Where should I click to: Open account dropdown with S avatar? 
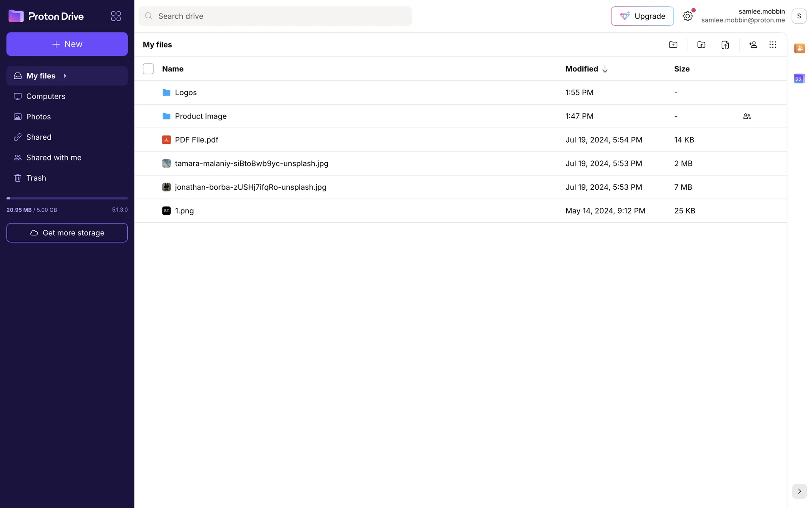799,16
